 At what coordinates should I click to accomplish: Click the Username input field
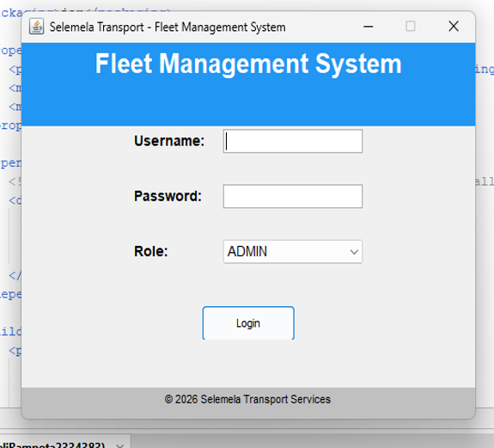pyautogui.click(x=293, y=141)
